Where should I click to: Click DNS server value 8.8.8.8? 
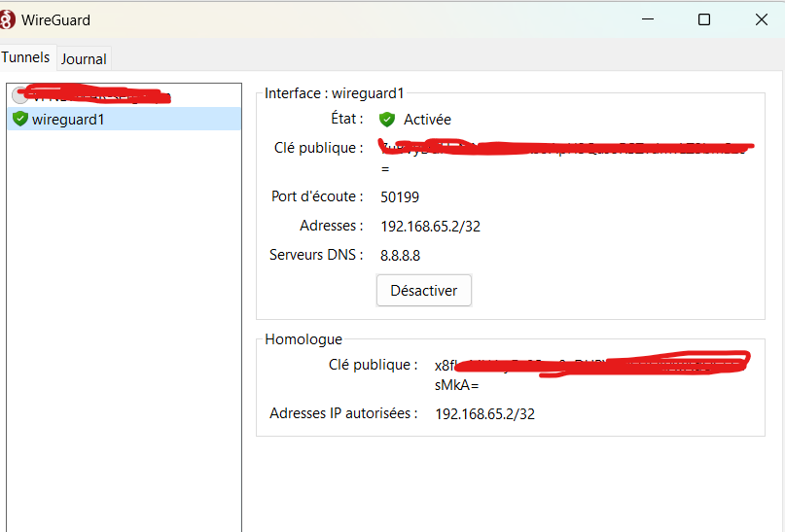tap(400, 255)
